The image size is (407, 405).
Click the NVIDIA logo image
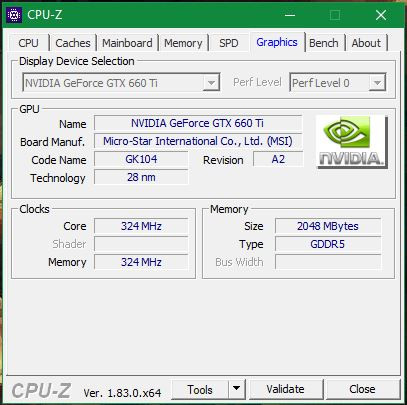click(x=352, y=142)
